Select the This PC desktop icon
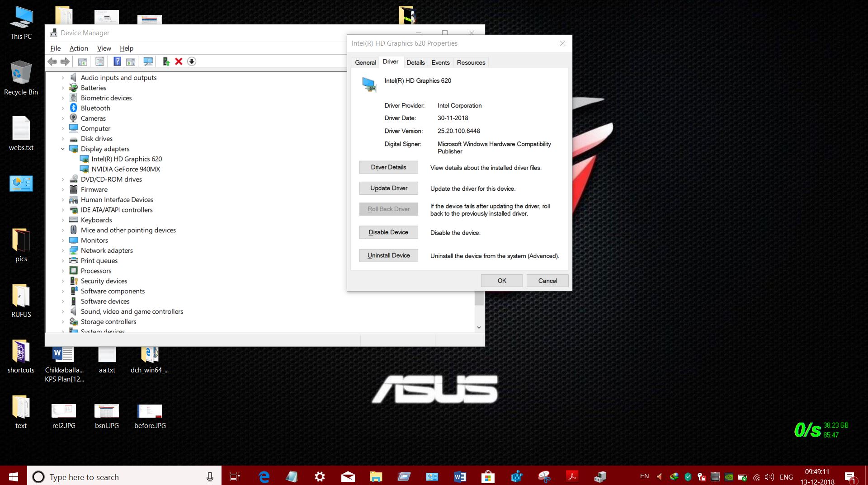Screen dimensions: 868x485 click(21, 24)
